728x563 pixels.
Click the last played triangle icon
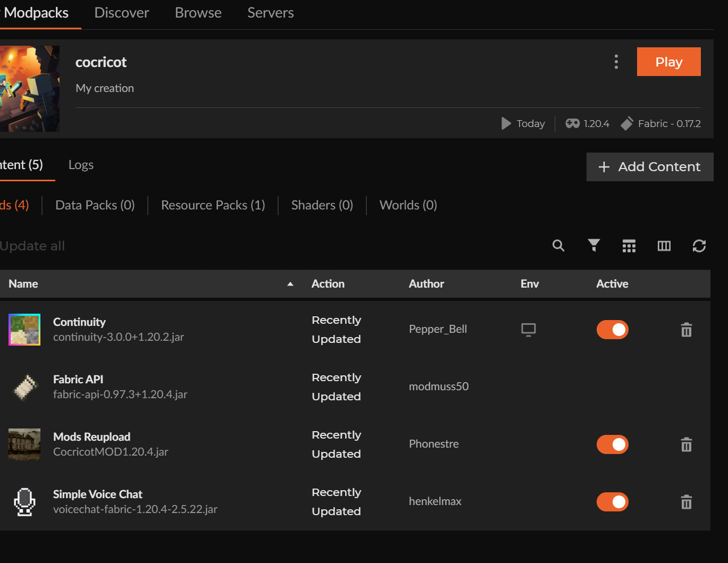506,123
